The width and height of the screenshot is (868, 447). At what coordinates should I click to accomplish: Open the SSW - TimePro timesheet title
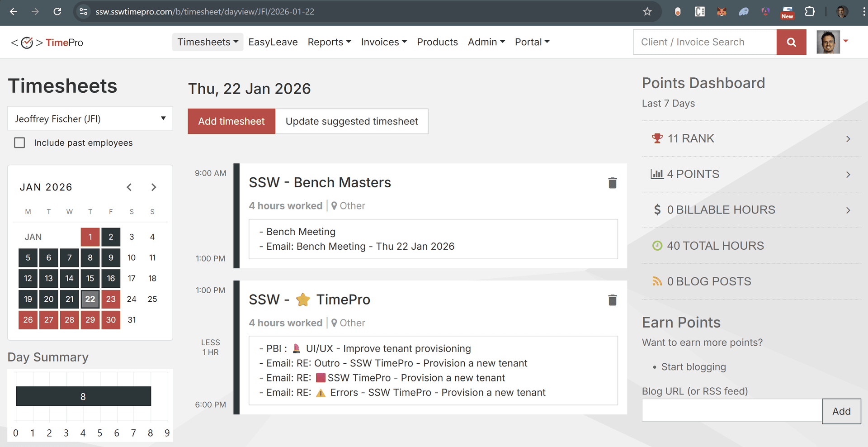(309, 300)
